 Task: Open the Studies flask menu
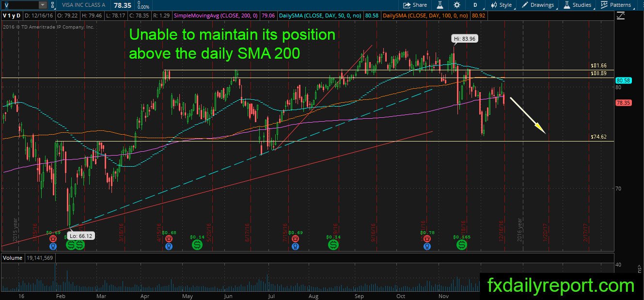click(x=577, y=5)
